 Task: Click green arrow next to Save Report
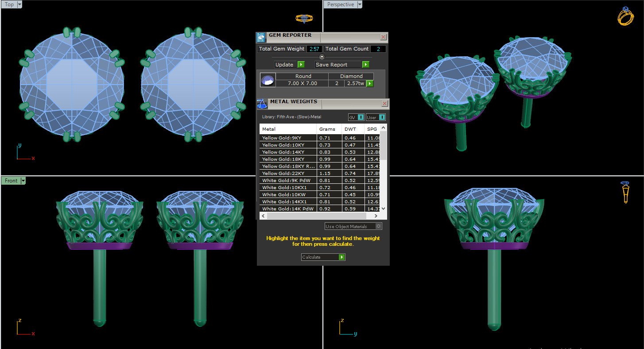pyautogui.click(x=365, y=65)
